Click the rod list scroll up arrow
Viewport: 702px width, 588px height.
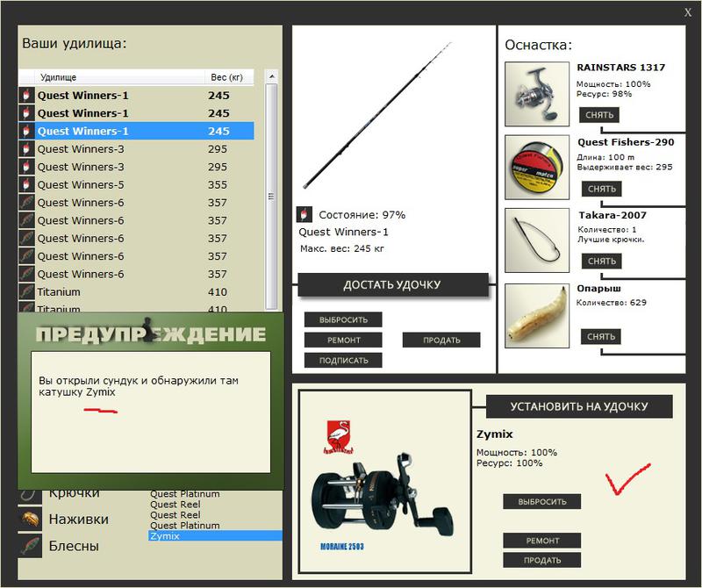pyautogui.click(x=271, y=76)
